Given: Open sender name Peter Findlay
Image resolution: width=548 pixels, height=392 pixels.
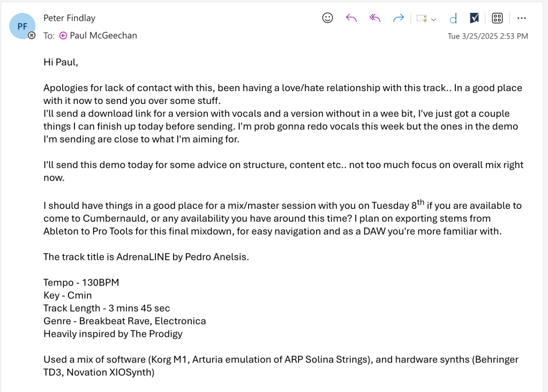Looking at the screenshot, I should pyautogui.click(x=69, y=18).
